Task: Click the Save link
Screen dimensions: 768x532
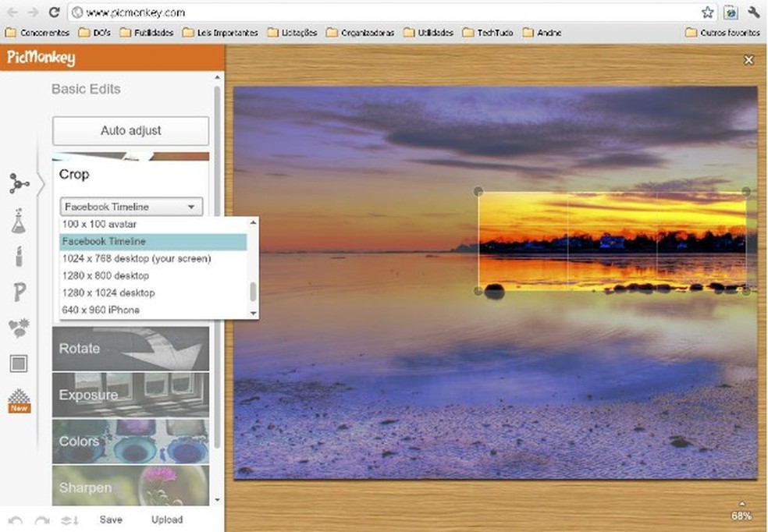Action: 111,520
